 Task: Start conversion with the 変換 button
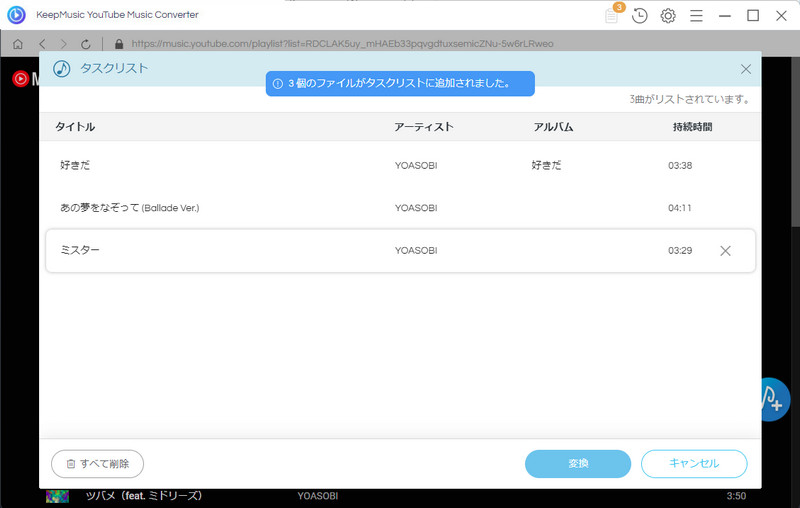pos(578,464)
